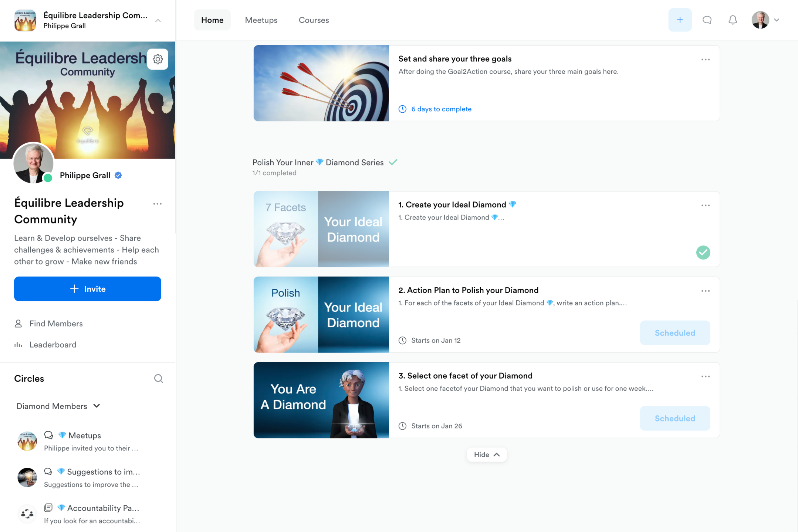Collapse the community switcher chevron
798x532 pixels.
(x=158, y=21)
